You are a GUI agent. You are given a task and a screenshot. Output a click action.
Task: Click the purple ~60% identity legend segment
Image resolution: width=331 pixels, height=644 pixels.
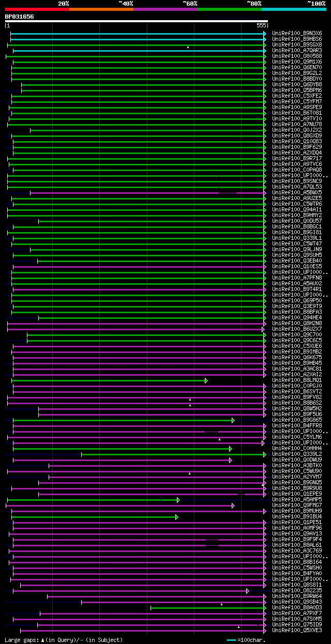pos(165,9)
